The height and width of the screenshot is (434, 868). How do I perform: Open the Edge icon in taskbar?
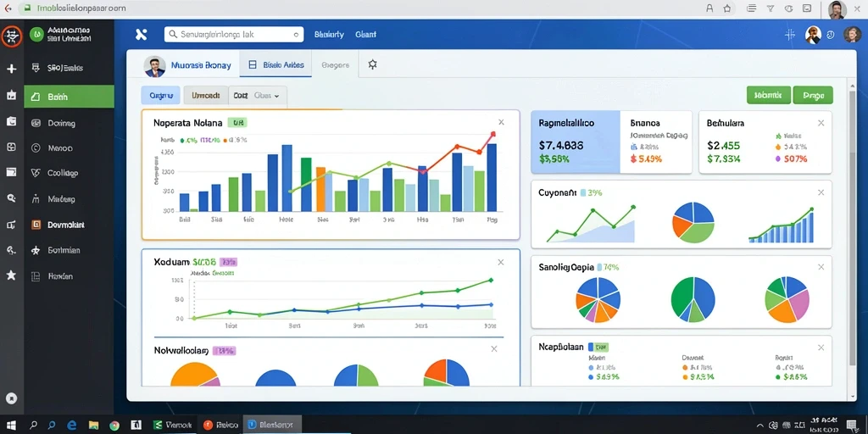tap(72, 426)
